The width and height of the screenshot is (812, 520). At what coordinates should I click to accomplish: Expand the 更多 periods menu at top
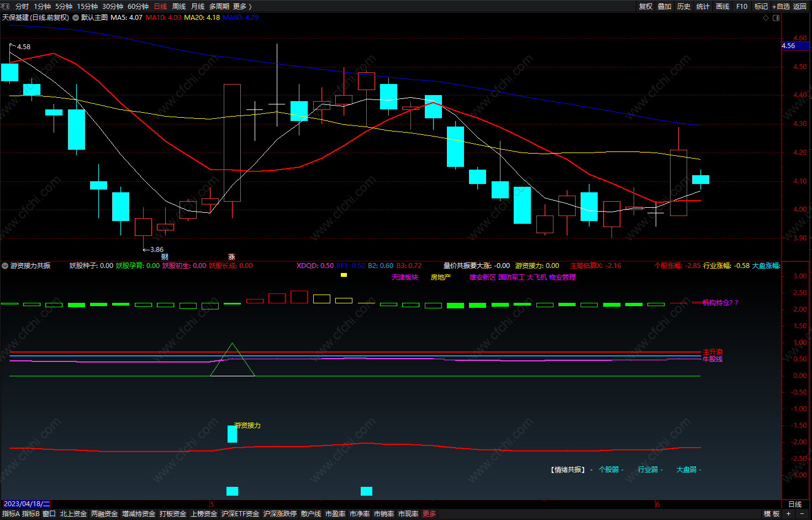[242, 6]
